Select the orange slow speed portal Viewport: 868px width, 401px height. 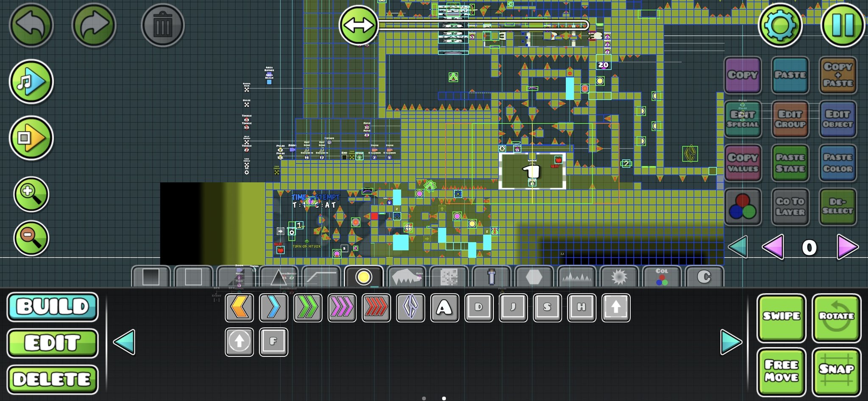coord(239,307)
